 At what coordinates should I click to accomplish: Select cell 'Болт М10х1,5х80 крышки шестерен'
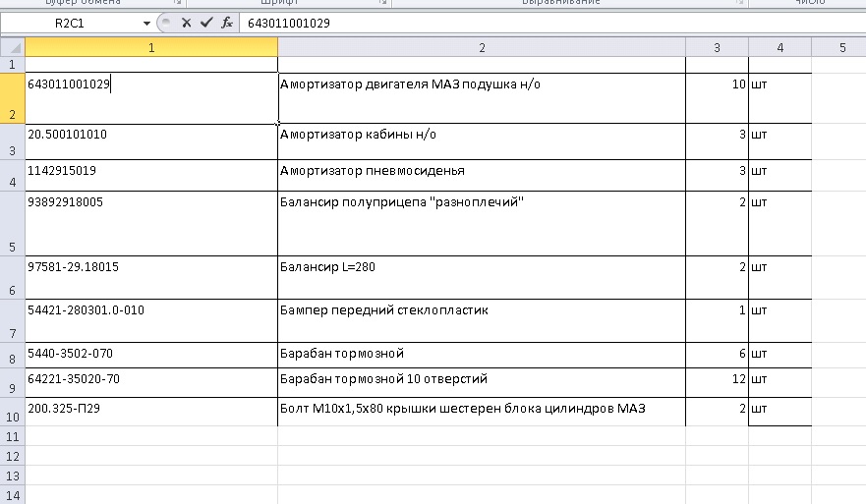tap(482, 412)
